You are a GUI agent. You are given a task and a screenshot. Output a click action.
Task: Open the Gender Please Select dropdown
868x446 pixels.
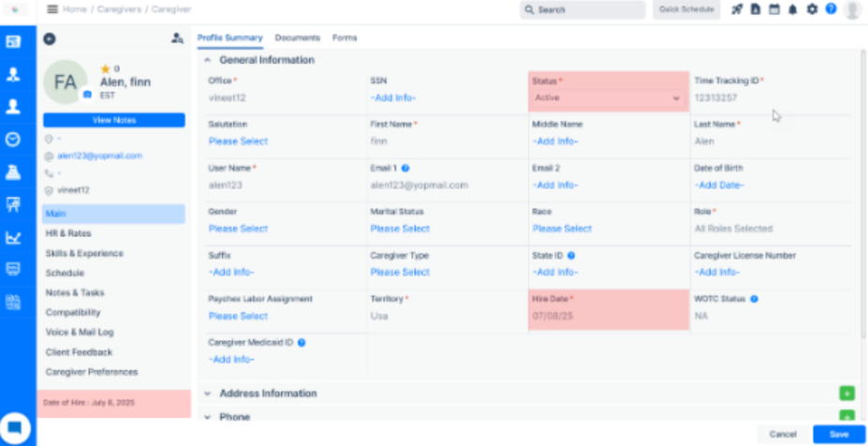pos(238,229)
